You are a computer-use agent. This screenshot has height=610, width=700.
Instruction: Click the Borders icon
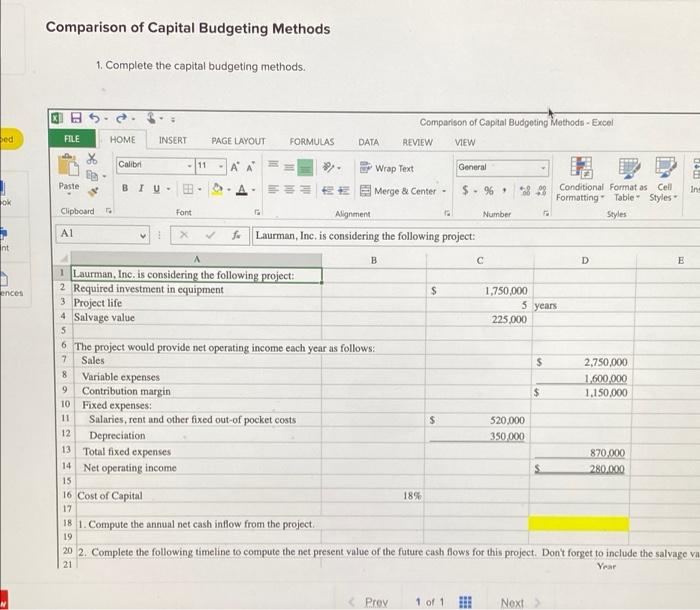(x=188, y=189)
